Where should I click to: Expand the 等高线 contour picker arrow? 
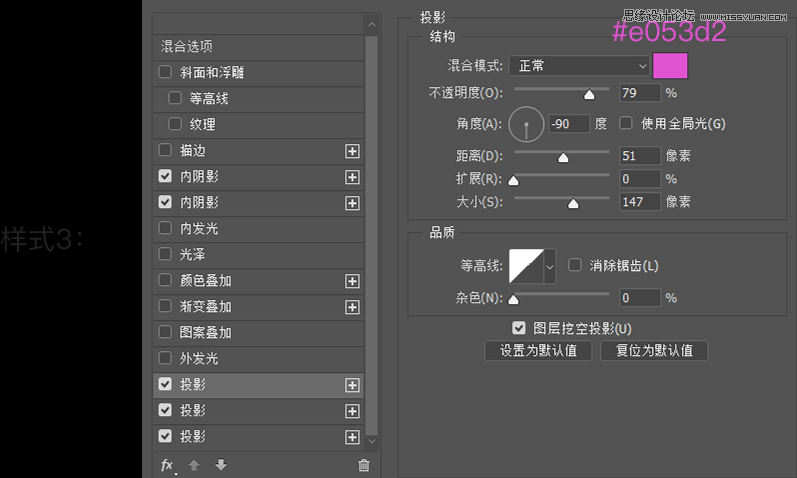549,267
